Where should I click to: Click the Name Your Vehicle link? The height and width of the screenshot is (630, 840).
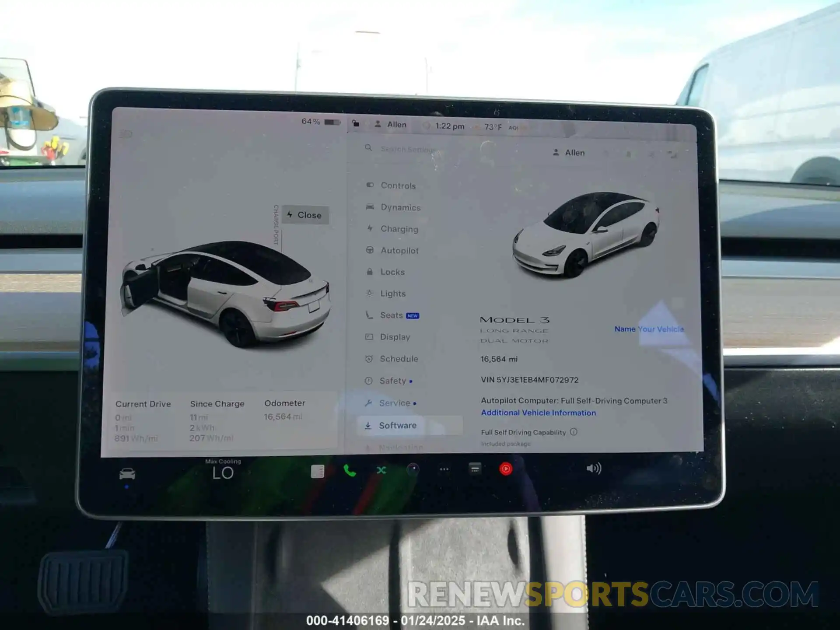(651, 329)
